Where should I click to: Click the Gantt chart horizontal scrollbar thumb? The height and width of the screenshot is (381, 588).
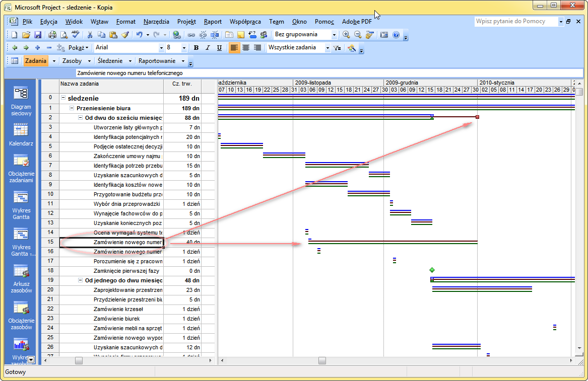tap(322, 360)
